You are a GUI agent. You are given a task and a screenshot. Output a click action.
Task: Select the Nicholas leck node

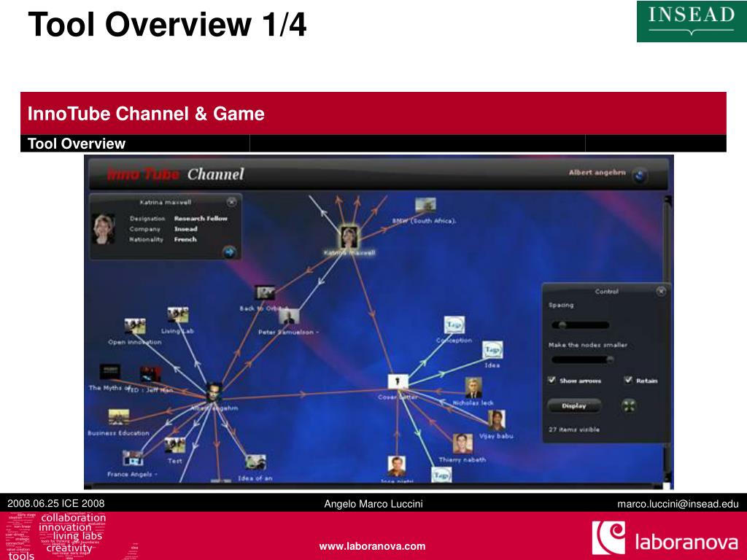pos(473,388)
